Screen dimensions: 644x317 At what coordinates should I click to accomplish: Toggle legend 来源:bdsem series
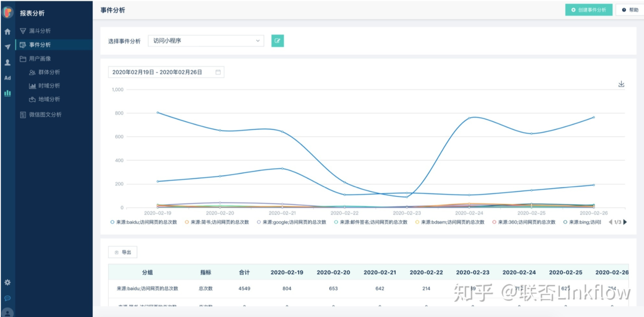pos(450,222)
